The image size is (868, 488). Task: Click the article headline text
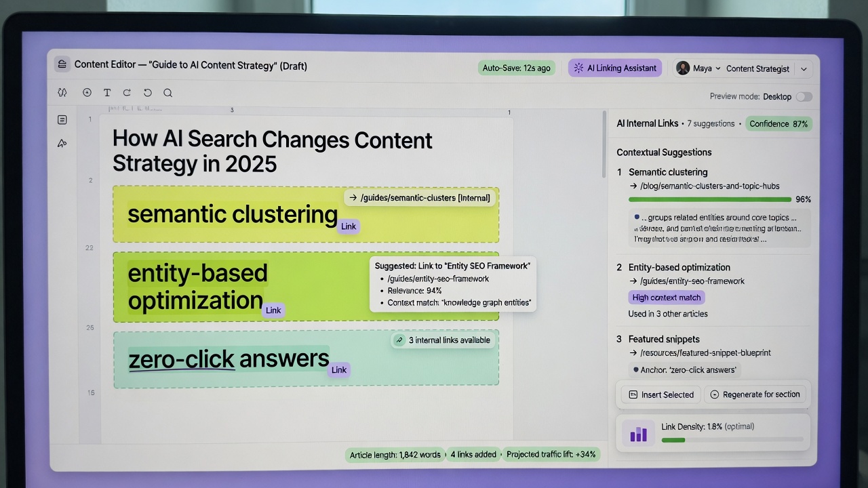[272, 151]
